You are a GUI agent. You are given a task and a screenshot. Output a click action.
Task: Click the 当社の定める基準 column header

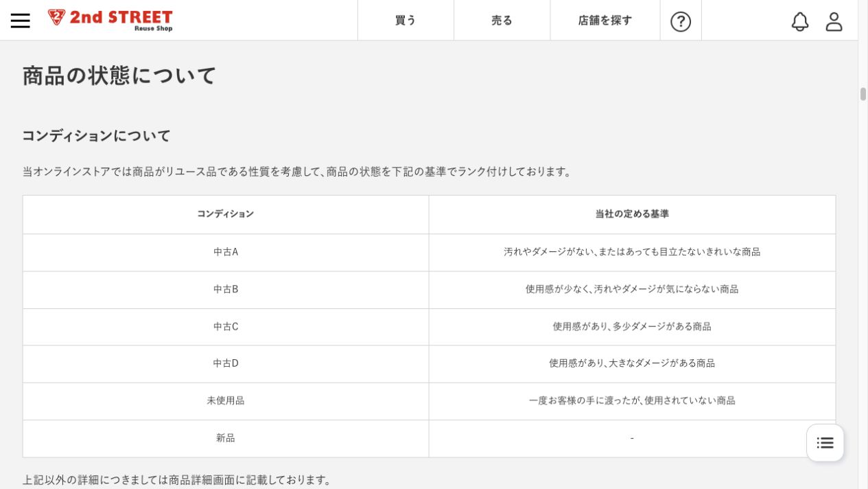[x=632, y=214]
